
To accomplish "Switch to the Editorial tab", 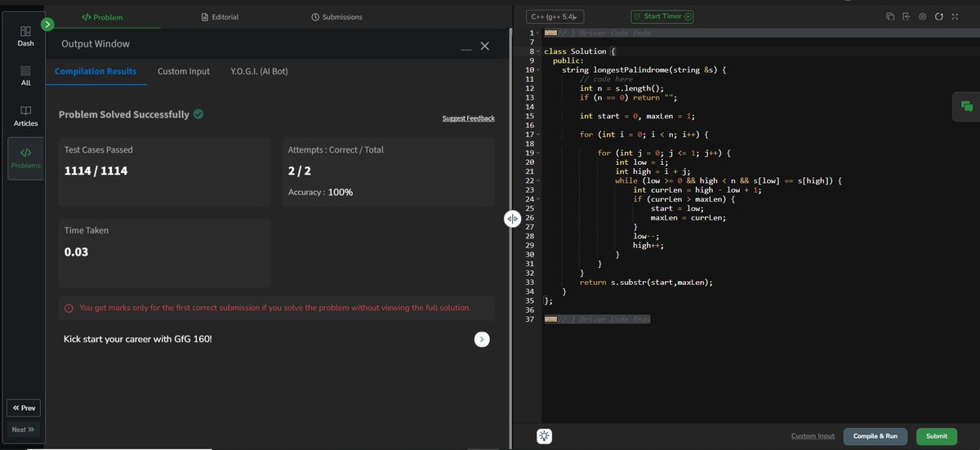I will coord(220,17).
